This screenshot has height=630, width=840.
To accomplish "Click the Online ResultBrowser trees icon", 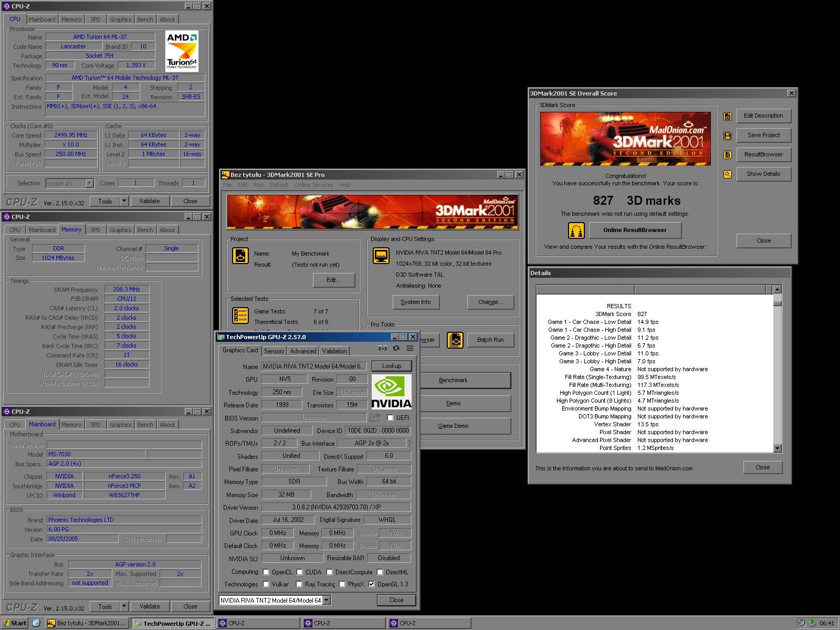I will [576, 230].
